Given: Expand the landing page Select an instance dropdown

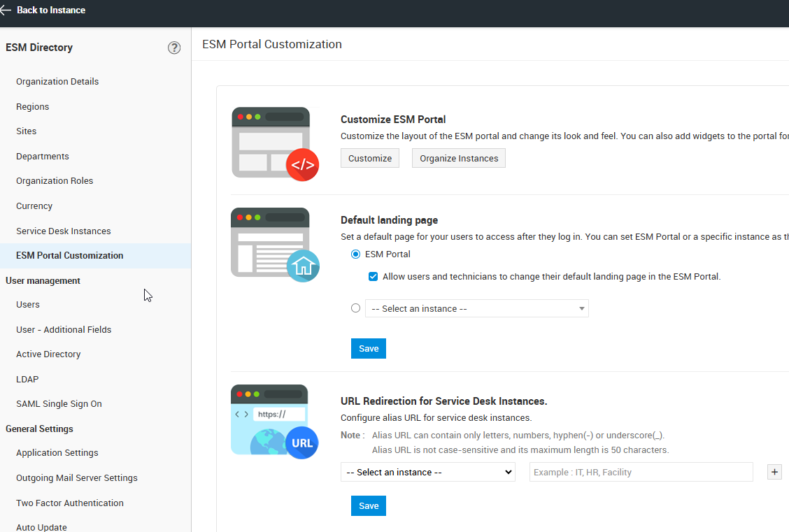Looking at the screenshot, I should tap(477, 309).
